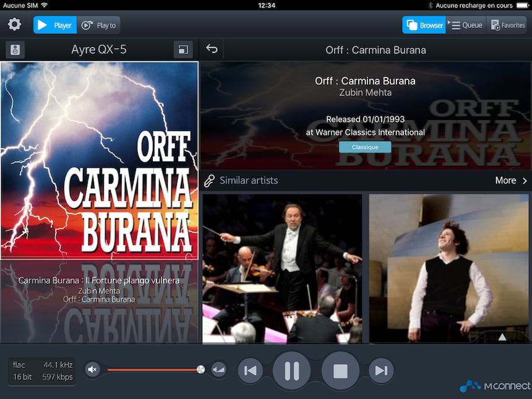Click the '16 bit' depth value
Viewport: 532px width, 399px height.
[x=22, y=377]
